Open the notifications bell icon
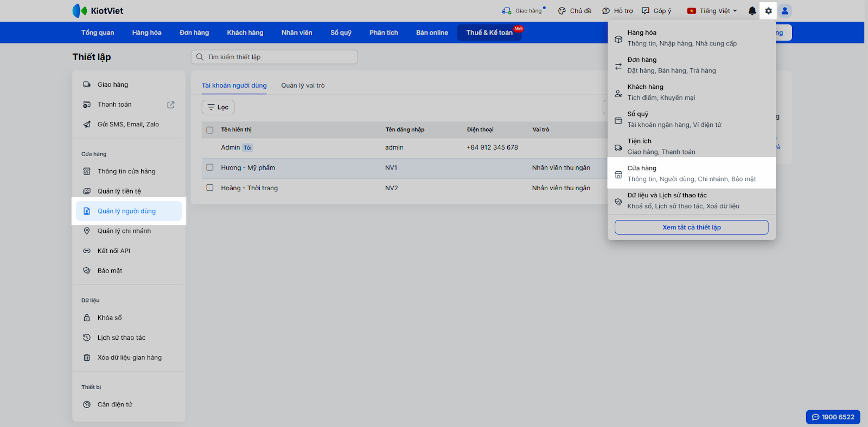 [x=752, y=11]
